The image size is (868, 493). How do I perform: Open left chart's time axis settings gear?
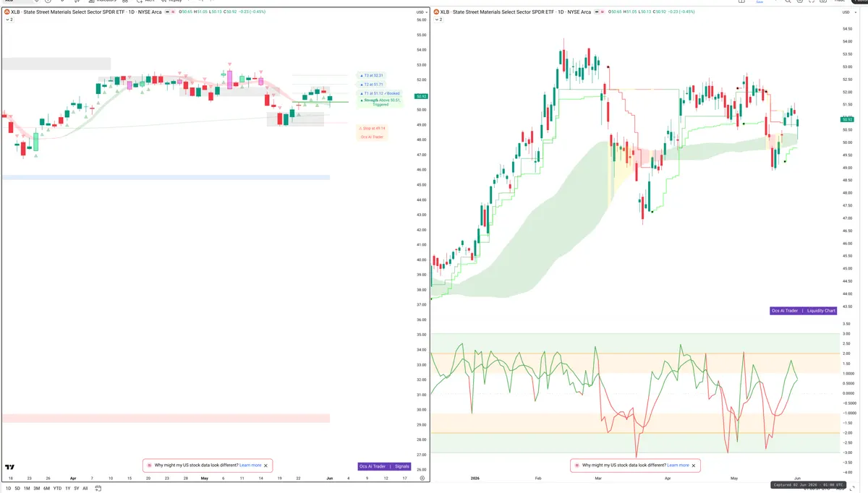click(422, 478)
